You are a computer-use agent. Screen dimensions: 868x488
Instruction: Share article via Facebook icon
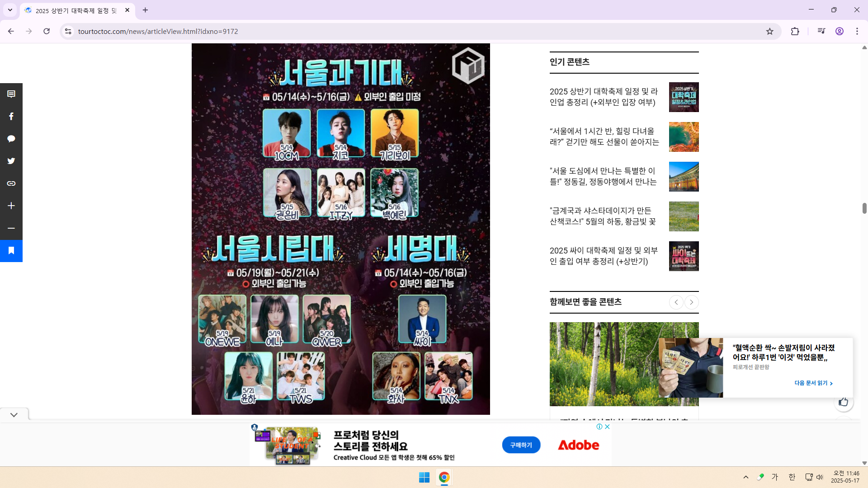(11, 117)
